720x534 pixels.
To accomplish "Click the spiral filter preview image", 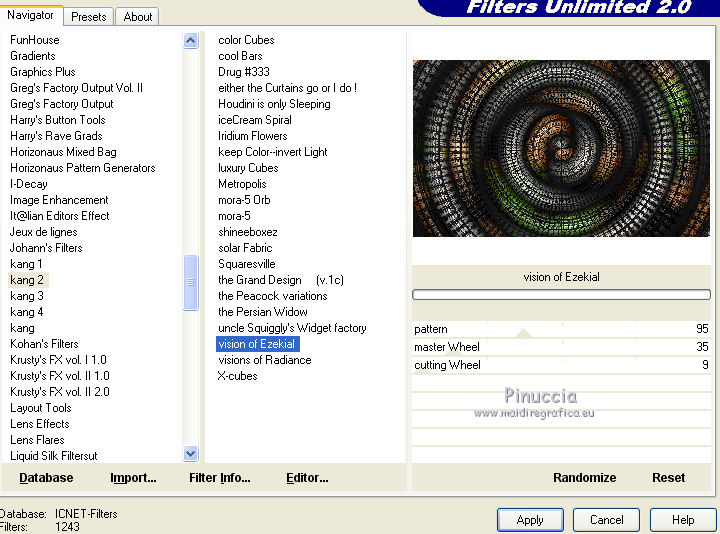I will point(561,148).
